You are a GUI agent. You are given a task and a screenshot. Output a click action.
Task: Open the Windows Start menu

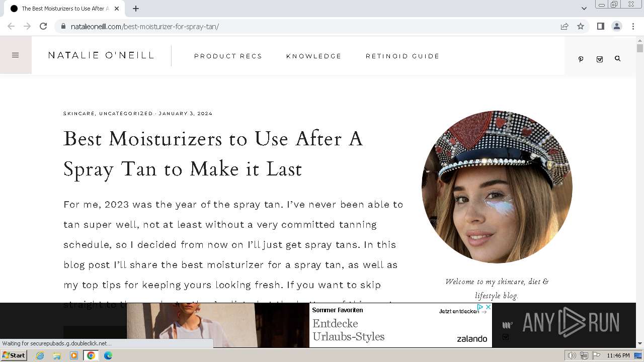pos(14,355)
